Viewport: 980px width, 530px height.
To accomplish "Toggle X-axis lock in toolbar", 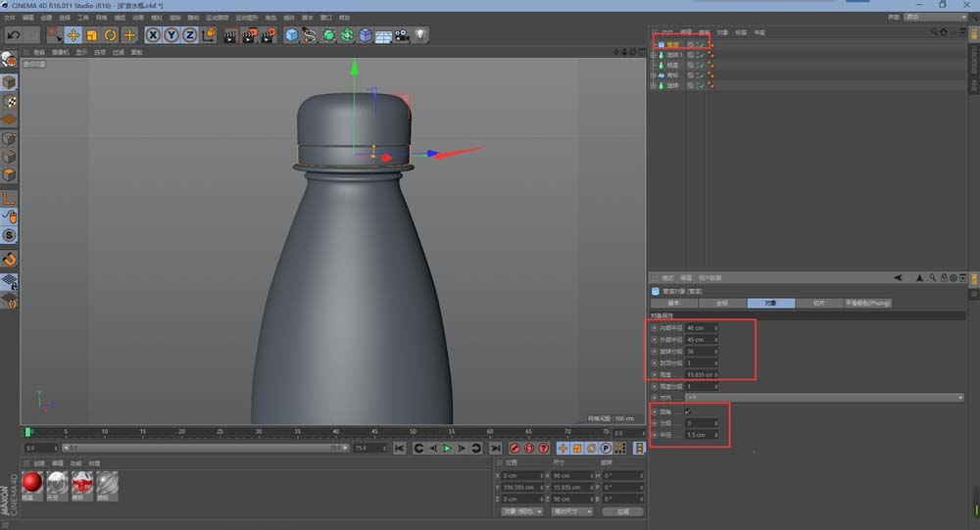I will pos(154,35).
